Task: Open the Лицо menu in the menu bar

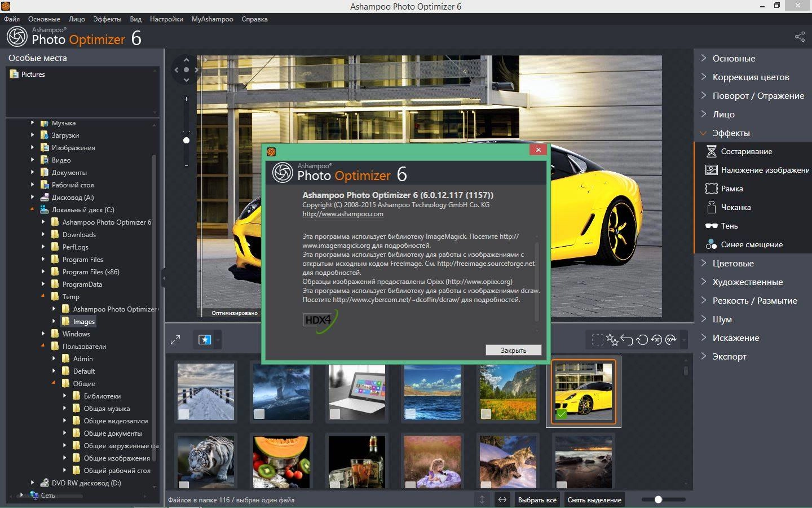Action: [77, 19]
